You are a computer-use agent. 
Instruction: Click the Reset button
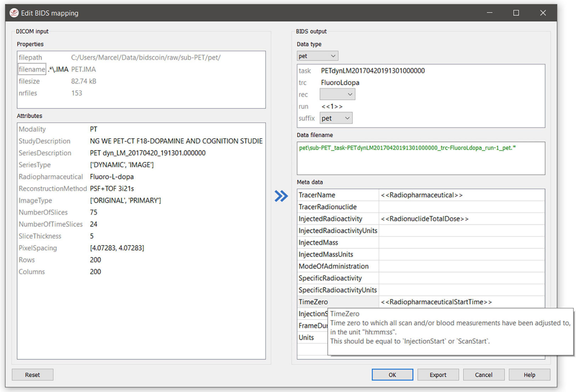pos(32,375)
